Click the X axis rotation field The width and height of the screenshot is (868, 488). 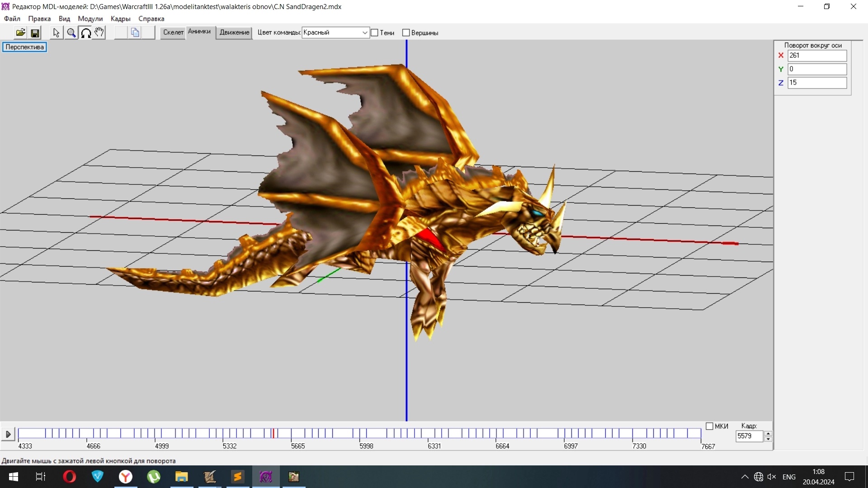point(816,56)
